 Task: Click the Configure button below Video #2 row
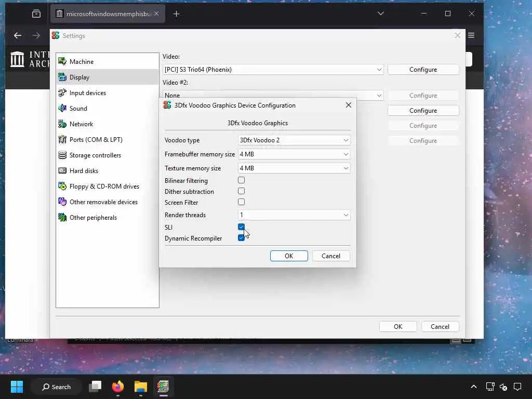tap(423, 111)
